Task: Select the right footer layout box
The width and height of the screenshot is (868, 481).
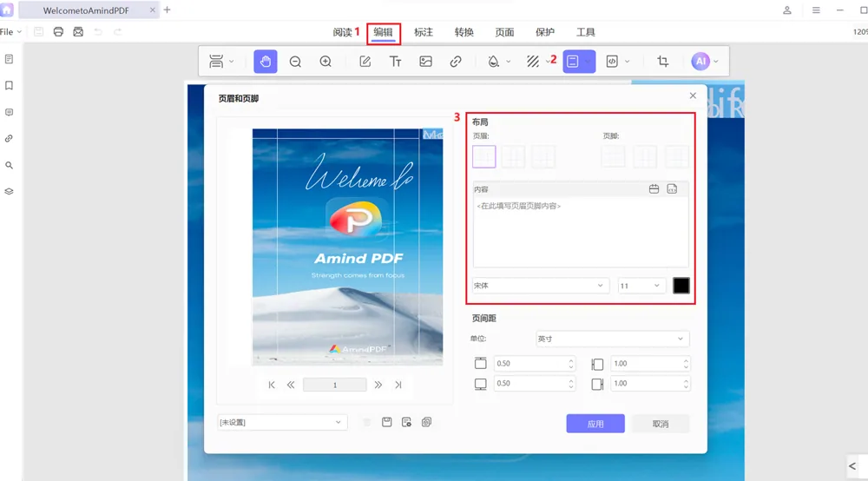Action: (x=676, y=156)
